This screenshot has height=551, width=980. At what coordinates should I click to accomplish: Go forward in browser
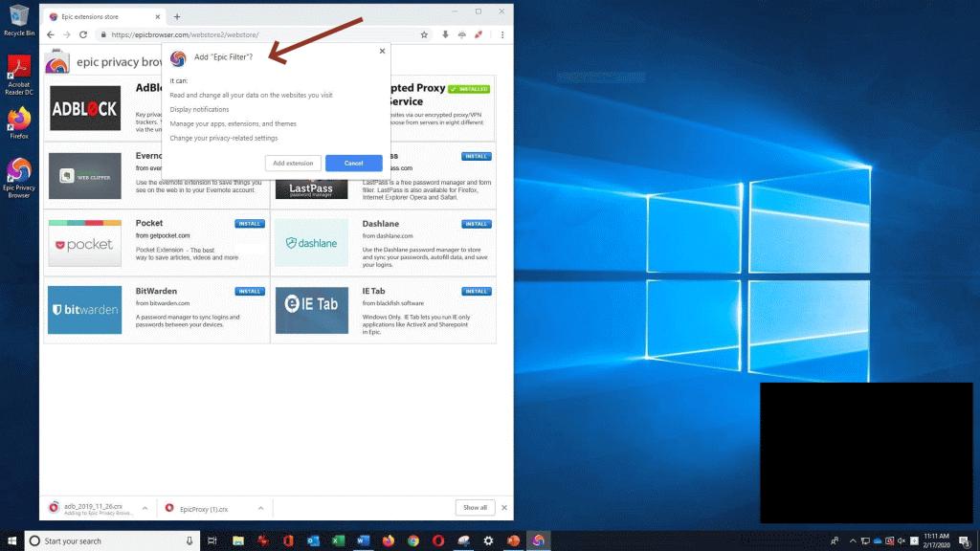tap(67, 35)
